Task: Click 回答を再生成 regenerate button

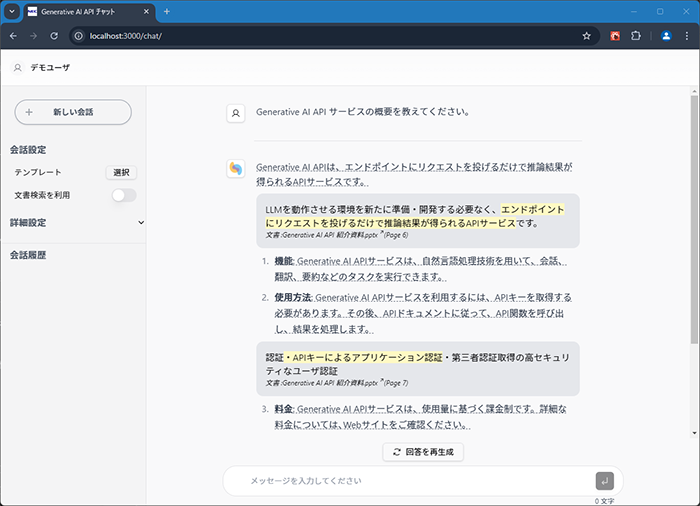Action: pos(423,452)
